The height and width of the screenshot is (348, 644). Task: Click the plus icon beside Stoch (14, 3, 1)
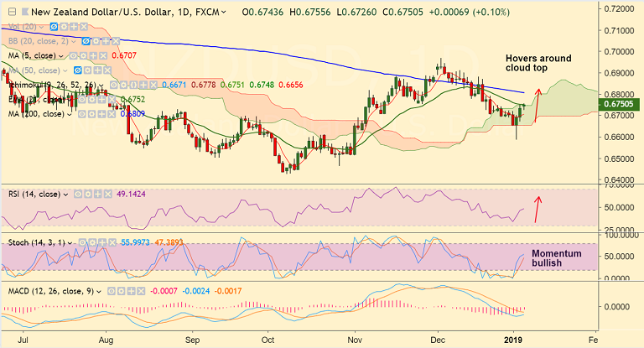[x=102, y=242]
